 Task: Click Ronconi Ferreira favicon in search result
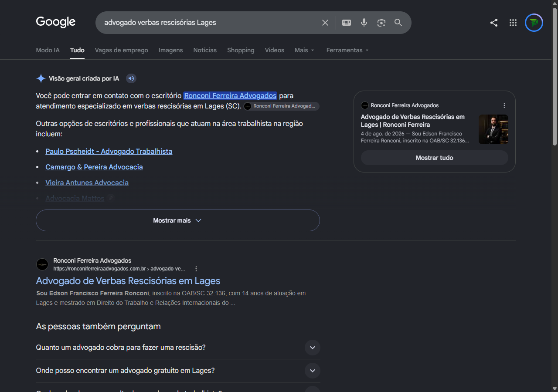[42, 264]
